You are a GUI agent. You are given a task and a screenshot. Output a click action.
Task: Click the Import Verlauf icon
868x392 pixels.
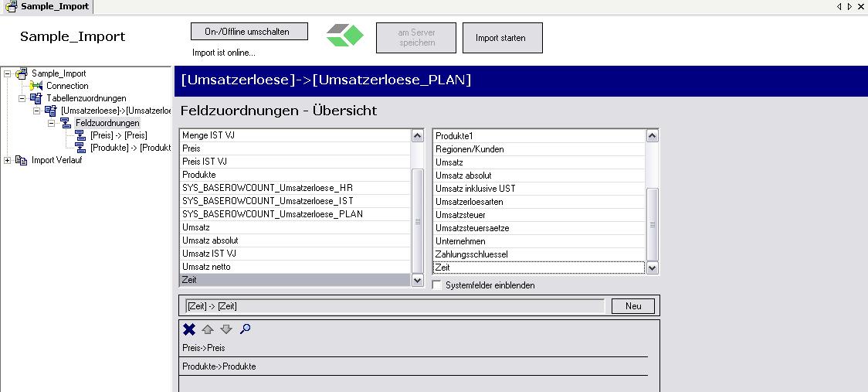22,160
